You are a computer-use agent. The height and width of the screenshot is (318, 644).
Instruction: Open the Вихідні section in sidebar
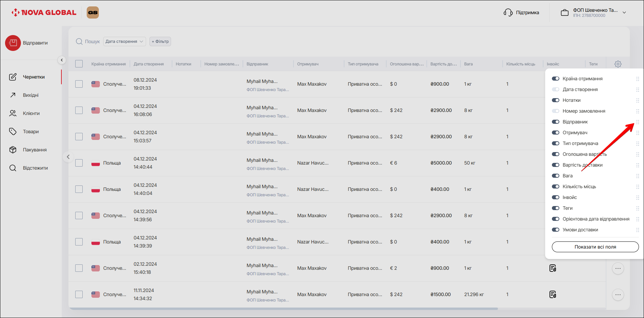[31, 95]
